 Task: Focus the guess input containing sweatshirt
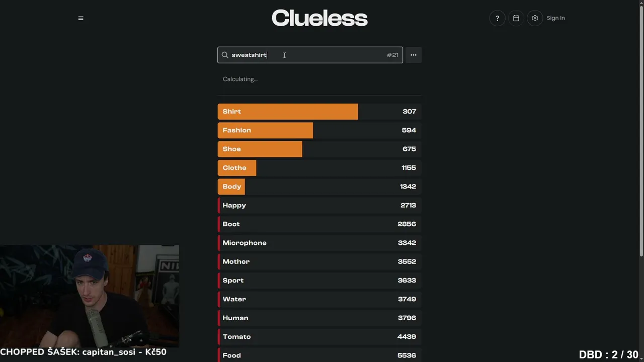(310, 55)
